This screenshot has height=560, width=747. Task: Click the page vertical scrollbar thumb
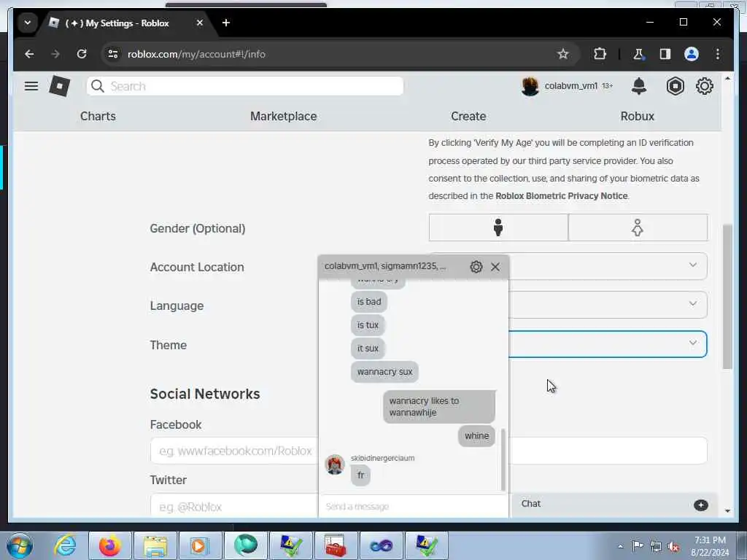(727, 296)
